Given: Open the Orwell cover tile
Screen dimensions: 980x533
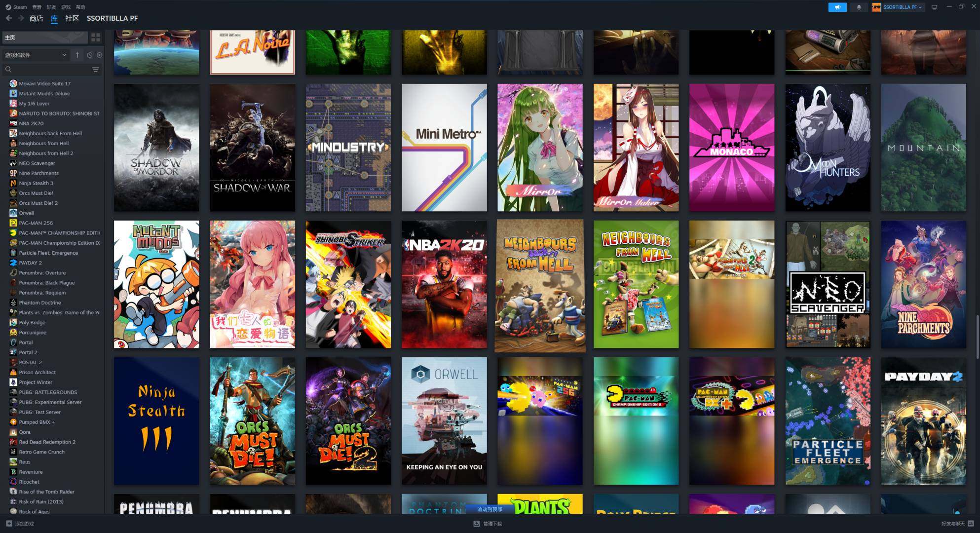Looking at the screenshot, I should pos(444,421).
